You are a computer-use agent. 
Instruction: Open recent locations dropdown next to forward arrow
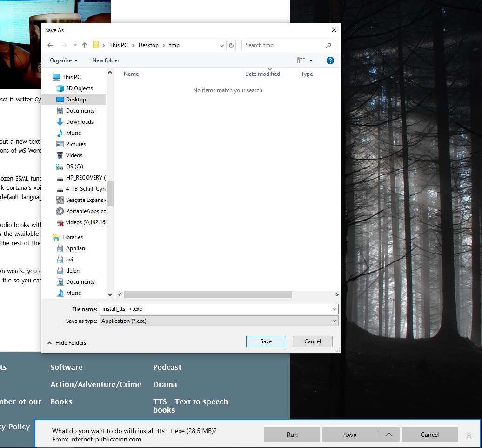pyautogui.click(x=75, y=45)
